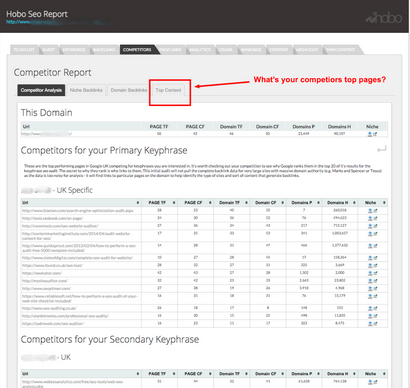Sort primary keyphrase table by Domains P arrow
Image resolution: width=410 pixels, height=388 pixels.
coord(319,203)
